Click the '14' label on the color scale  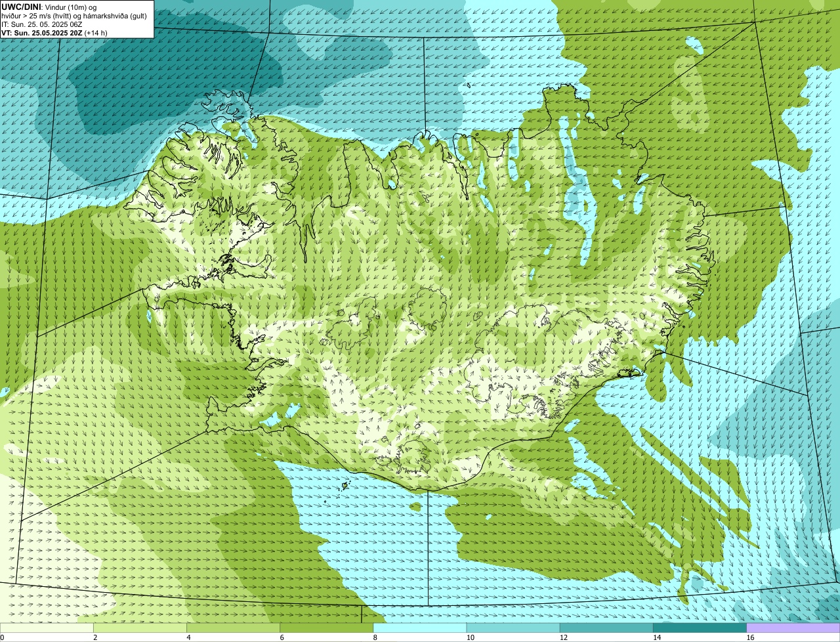point(656,637)
